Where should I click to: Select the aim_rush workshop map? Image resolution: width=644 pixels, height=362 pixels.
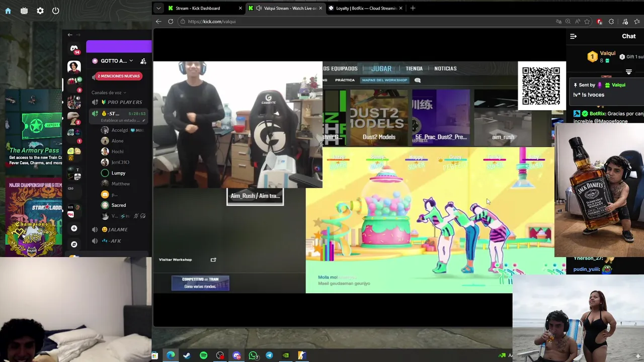503,117
